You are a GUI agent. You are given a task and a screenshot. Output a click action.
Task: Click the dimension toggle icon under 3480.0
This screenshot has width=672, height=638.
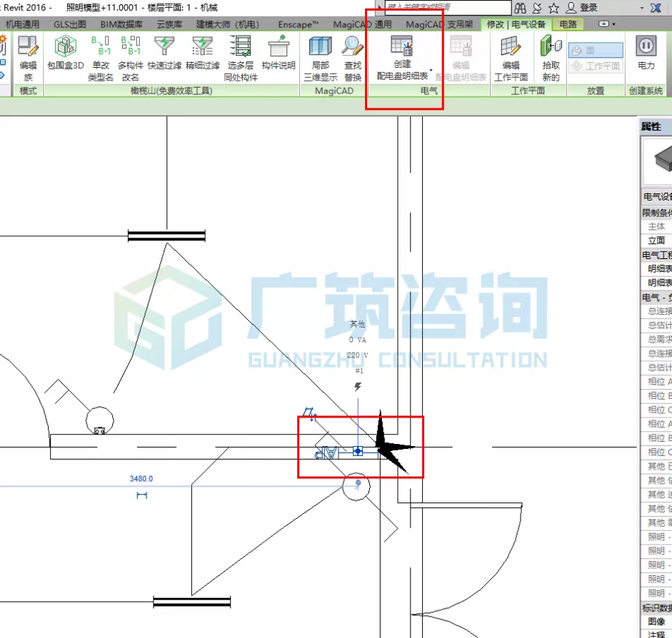coord(142,495)
